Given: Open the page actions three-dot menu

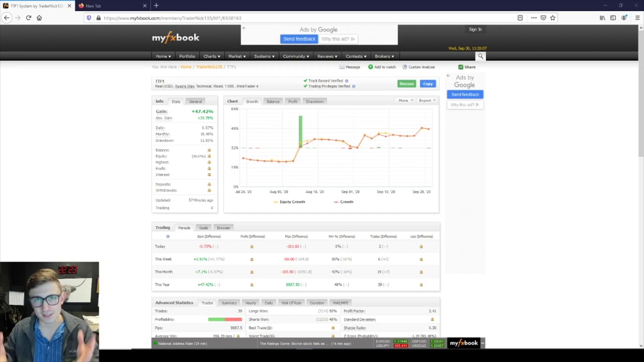Looking at the screenshot, I should click(x=534, y=18).
